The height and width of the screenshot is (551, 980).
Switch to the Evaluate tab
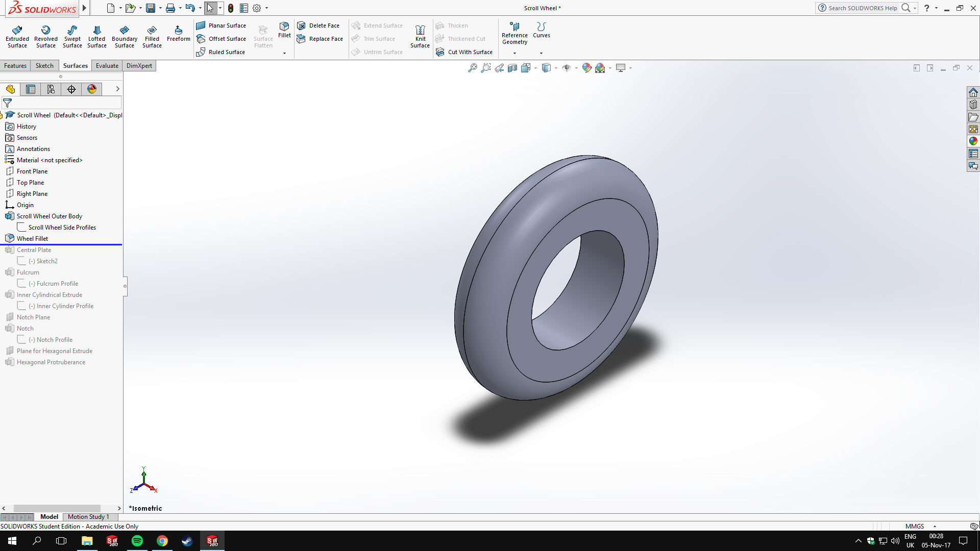(107, 66)
